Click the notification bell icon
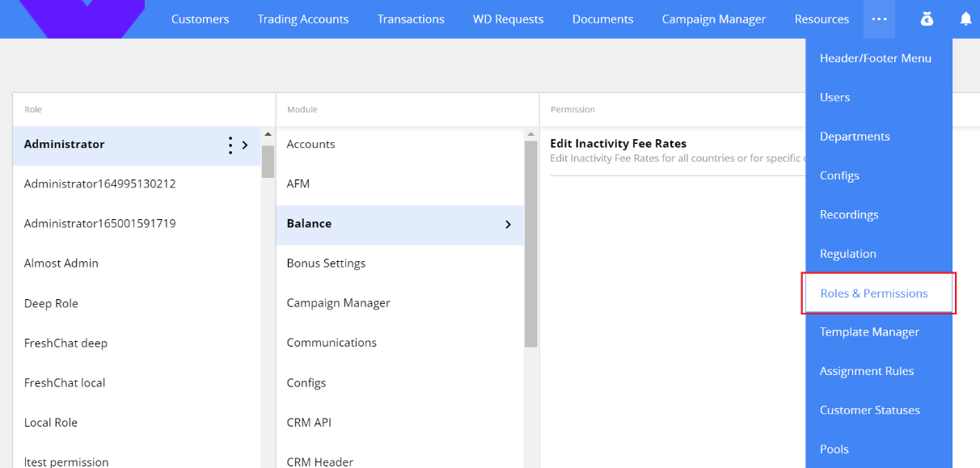The height and width of the screenshot is (468, 980). point(965,19)
